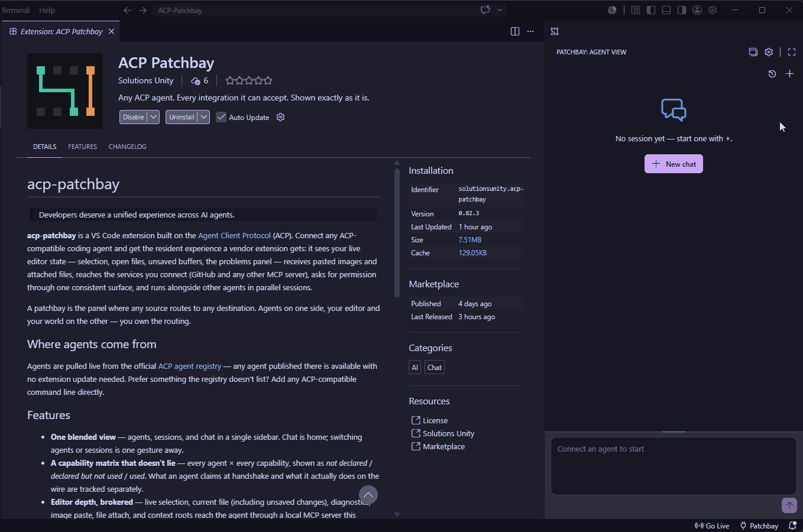Jump to top with the round up-arrow button

[368, 495]
